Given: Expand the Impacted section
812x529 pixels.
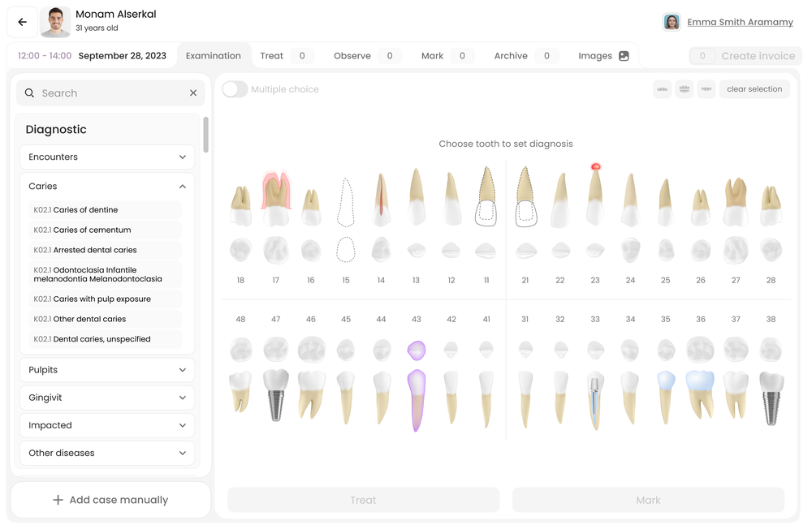Looking at the screenshot, I should [107, 425].
